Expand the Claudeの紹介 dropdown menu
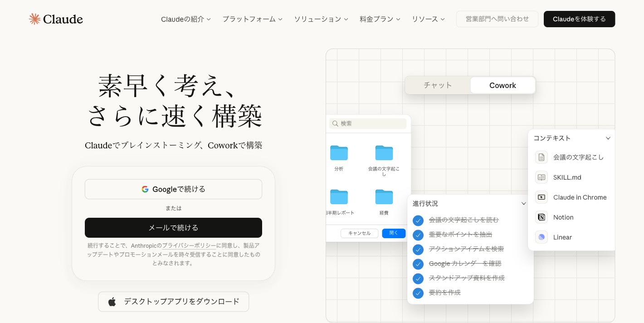The width and height of the screenshot is (644, 323). tap(185, 19)
